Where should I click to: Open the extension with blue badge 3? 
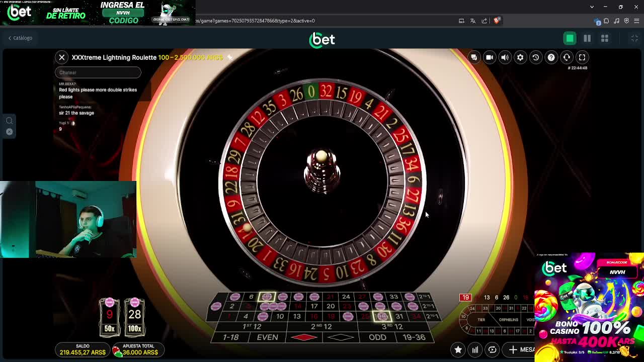coord(597,21)
